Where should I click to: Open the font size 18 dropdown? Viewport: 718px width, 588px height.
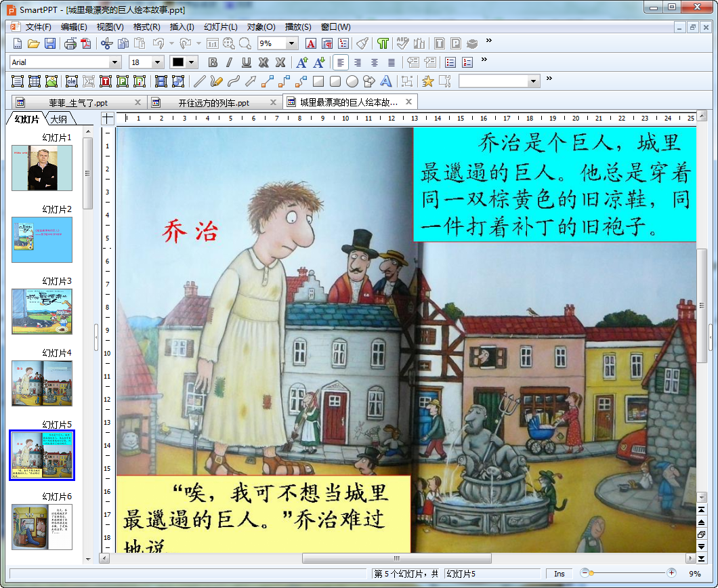tap(158, 62)
